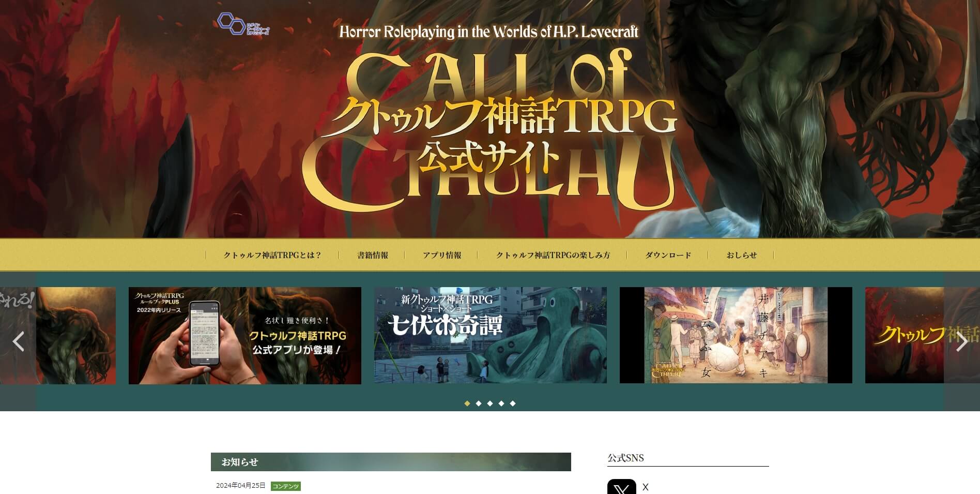This screenshot has height=494, width=980.
Task: Click the コンテンツ category tag
Action: (285, 486)
